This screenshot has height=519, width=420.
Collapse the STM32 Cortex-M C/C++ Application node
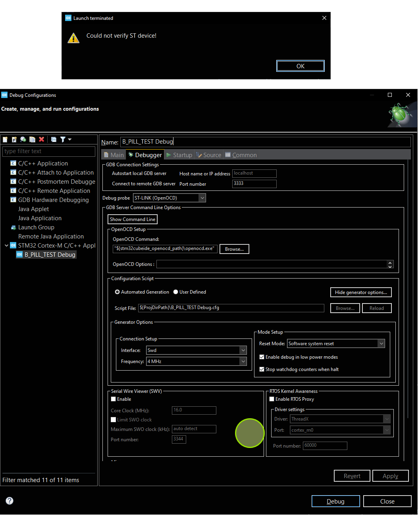pos(6,246)
